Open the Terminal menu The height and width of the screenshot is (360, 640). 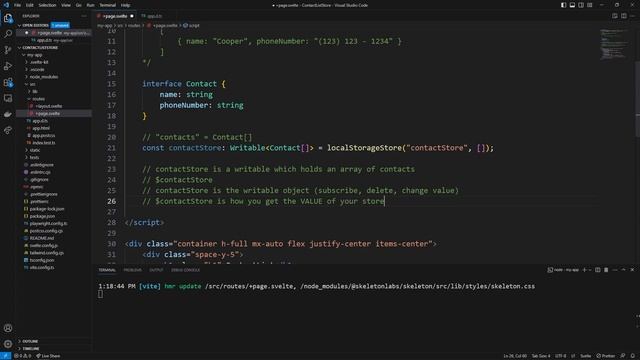point(108,5)
